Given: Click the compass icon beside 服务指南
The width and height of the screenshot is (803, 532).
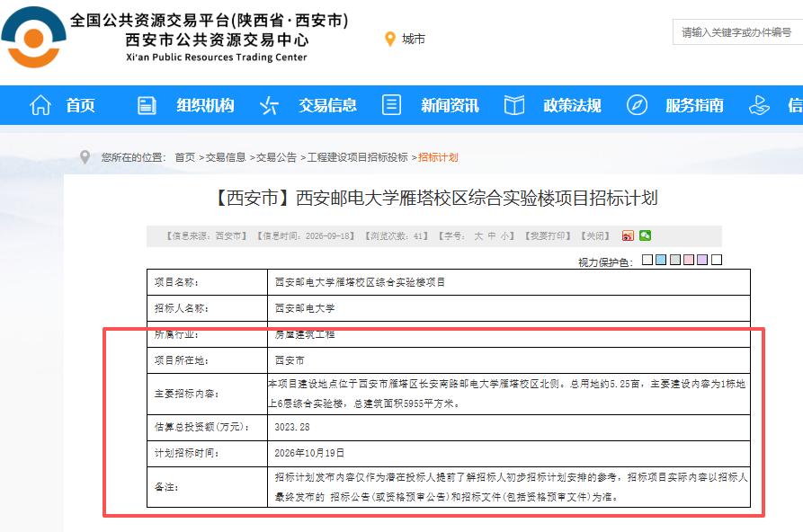Looking at the screenshot, I should 637,105.
